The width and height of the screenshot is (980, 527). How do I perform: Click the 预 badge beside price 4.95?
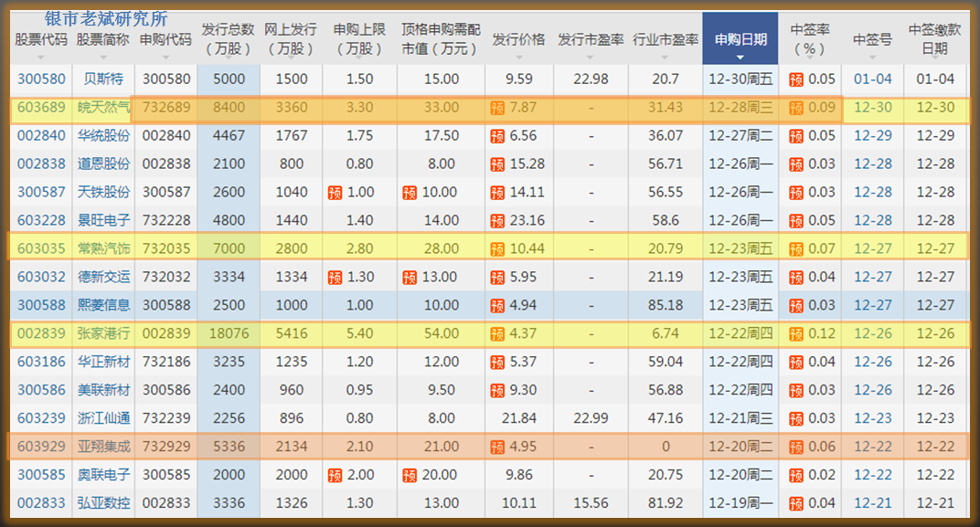pyautogui.click(x=497, y=447)
